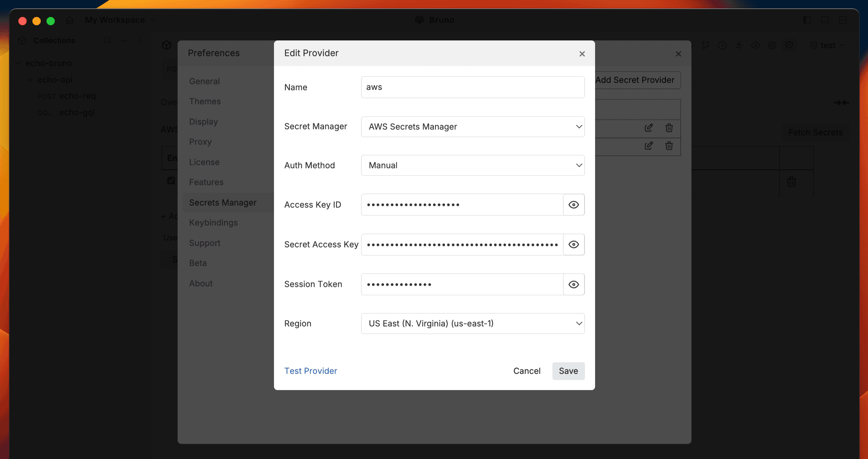Save the AWS provider configuration
868x459 pixels.
point(568,371)
